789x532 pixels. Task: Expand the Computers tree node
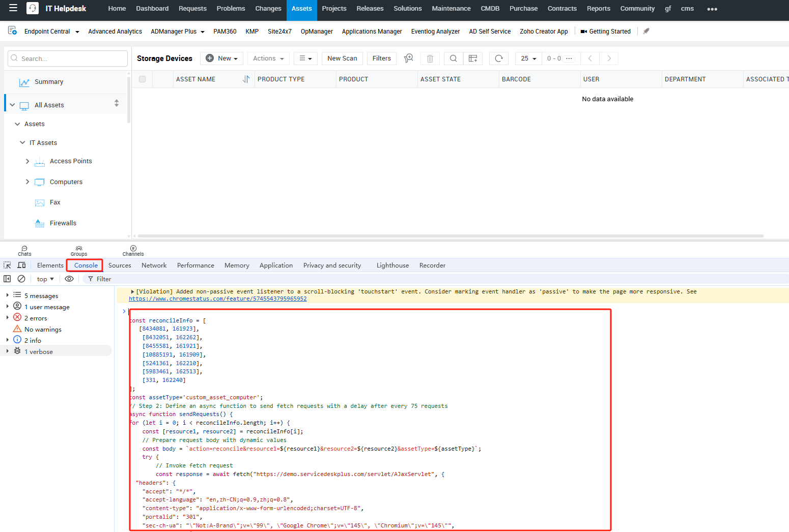tap(27, 182)
